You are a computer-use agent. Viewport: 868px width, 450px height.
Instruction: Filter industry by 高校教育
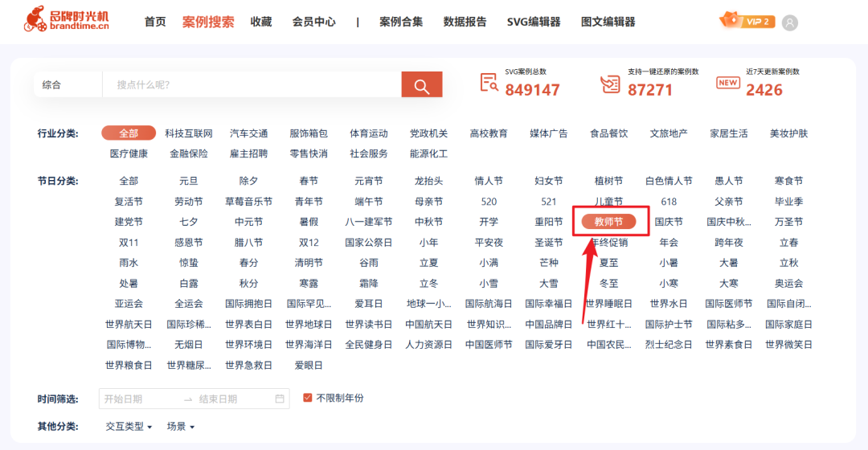(x=489, y=133)
